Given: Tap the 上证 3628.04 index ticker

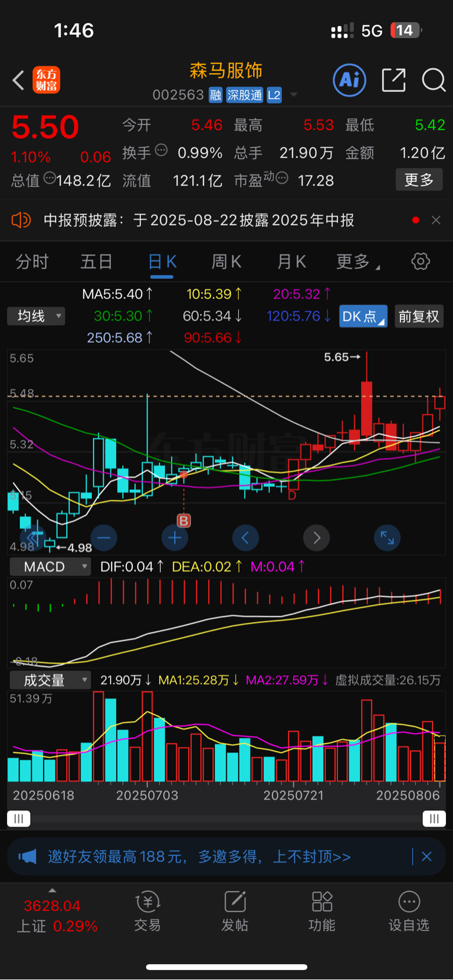Looking at the screenshot, I should coord(56,916).
